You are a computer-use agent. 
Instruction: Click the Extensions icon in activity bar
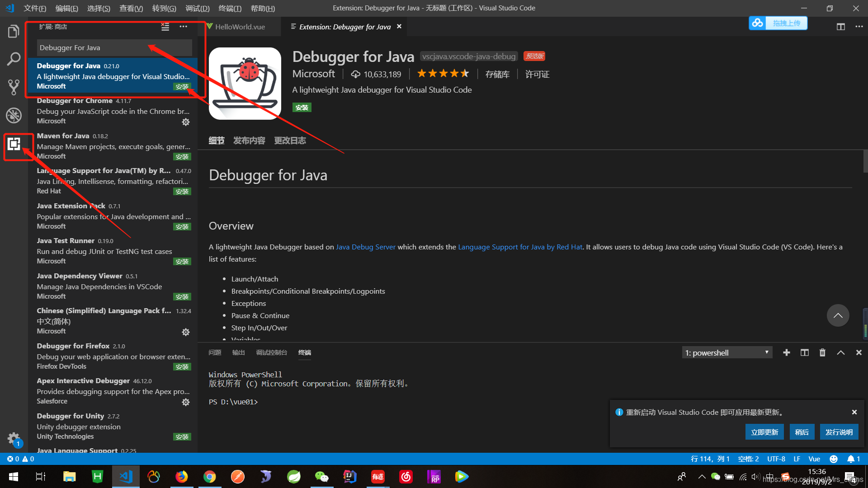[14, 144]
